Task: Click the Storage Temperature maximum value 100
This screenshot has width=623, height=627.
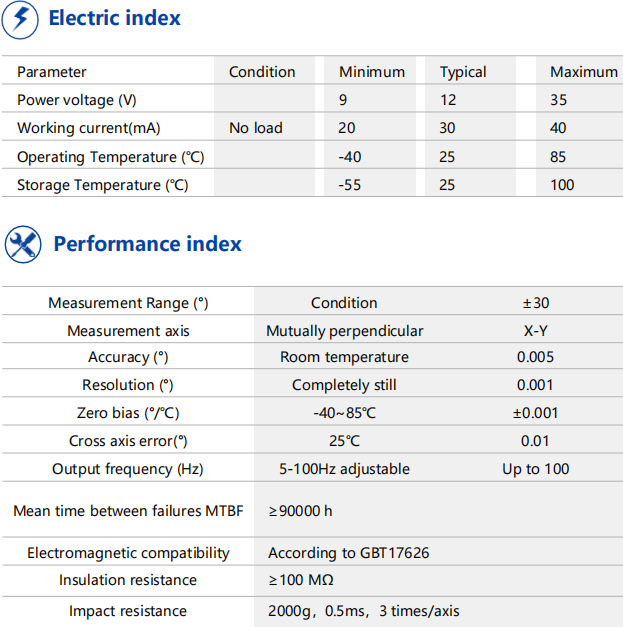Action: click(x=562, y=185)
